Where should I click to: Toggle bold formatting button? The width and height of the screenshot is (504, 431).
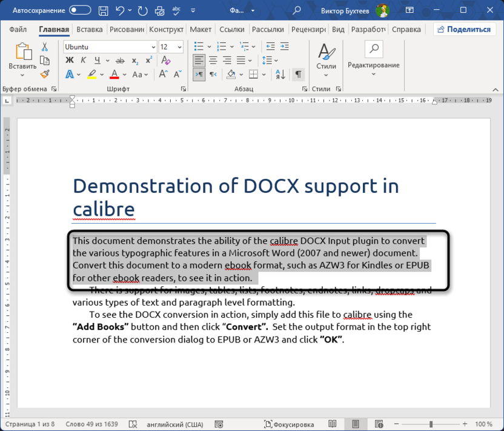click(69, 61)
